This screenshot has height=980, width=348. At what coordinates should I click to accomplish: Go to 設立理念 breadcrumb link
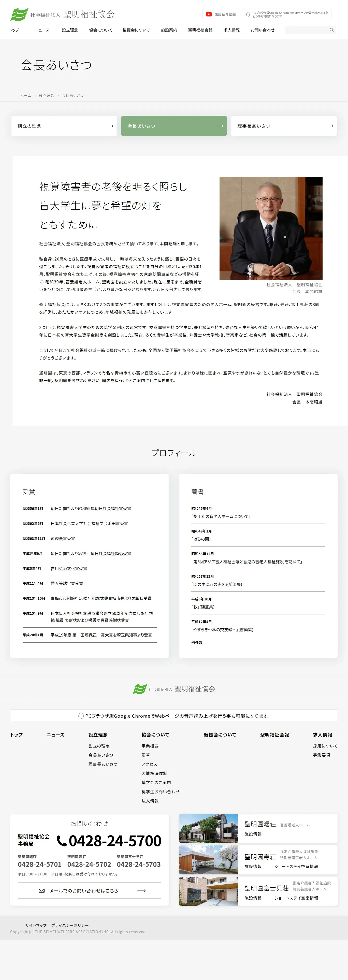(46, 95)
